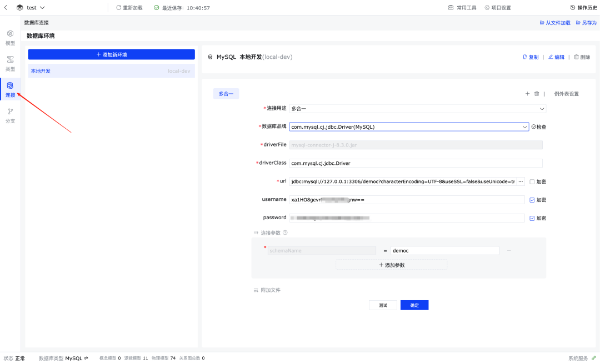Click the 连接参数 help question icon
Viewport: 600px width, 364px height.
click(x=285, y=232)
